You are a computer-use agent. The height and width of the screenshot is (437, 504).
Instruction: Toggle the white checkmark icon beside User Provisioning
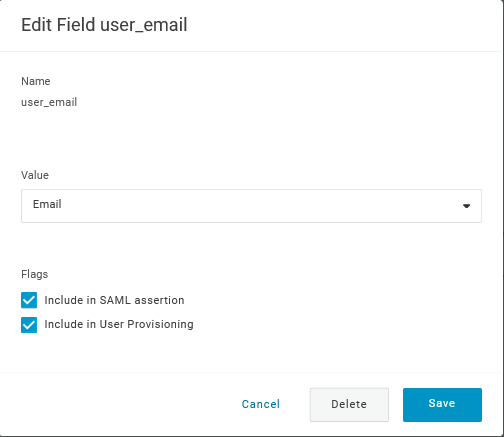[29, 325]
